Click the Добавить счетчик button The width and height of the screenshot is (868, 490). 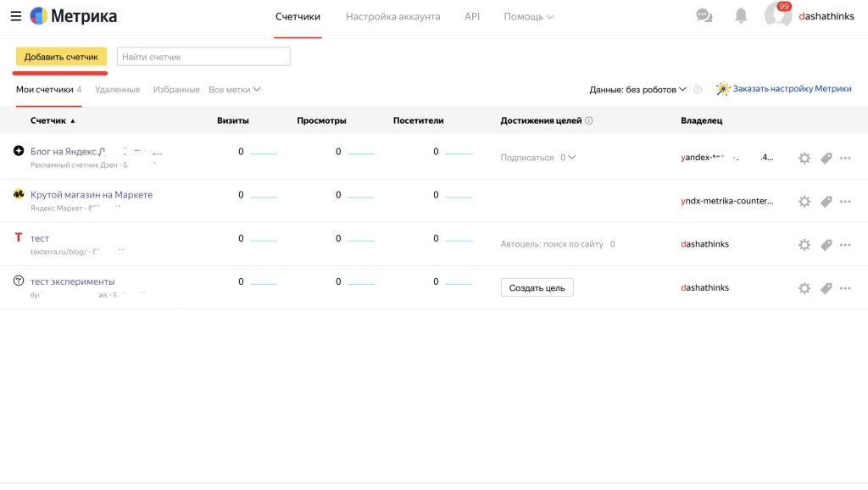(x=61, y=57)
